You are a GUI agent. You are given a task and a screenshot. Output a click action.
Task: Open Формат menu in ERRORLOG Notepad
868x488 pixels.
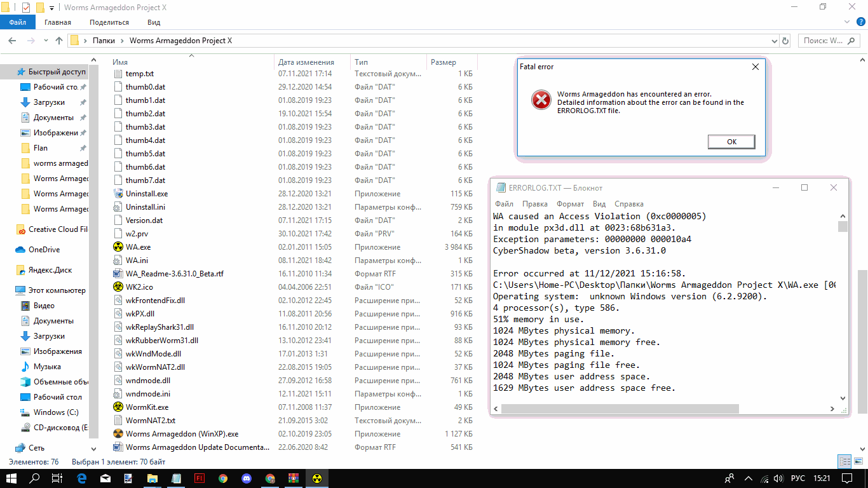(x=571, y=204)
